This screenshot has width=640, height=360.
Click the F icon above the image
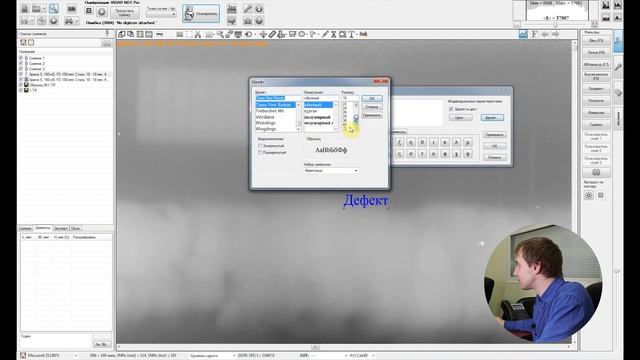pyautogui.click(x=534, y=34)
